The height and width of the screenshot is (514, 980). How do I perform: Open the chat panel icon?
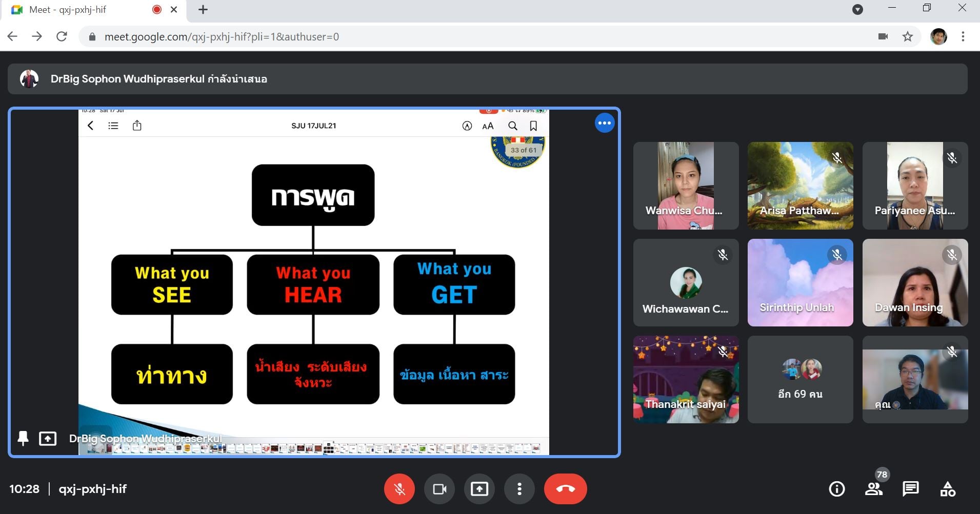pos(910,489)
